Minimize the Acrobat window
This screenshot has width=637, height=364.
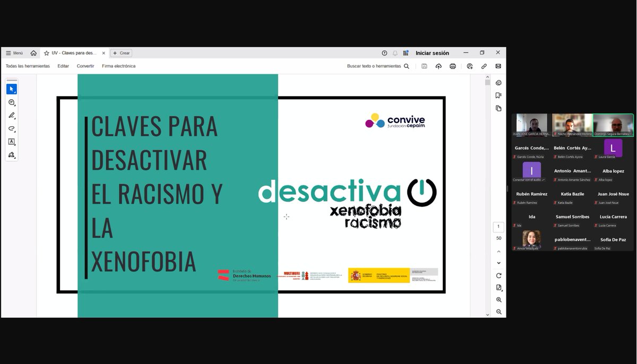point(466,53)
